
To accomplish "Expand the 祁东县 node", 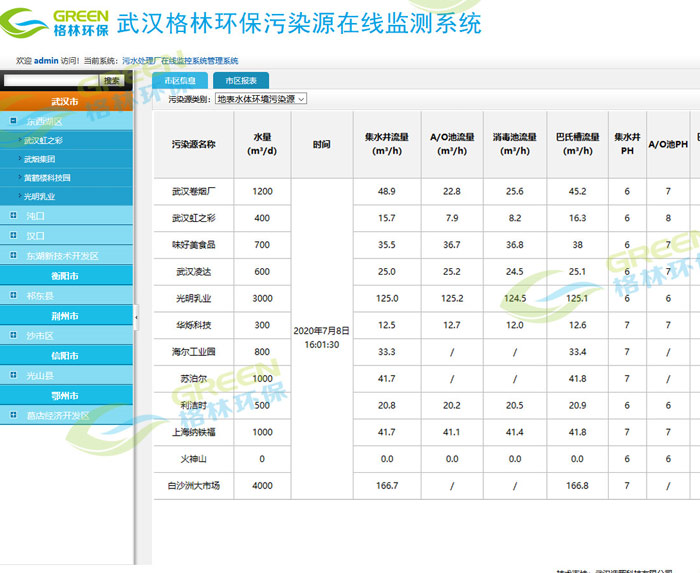I will tap(13, 295).
